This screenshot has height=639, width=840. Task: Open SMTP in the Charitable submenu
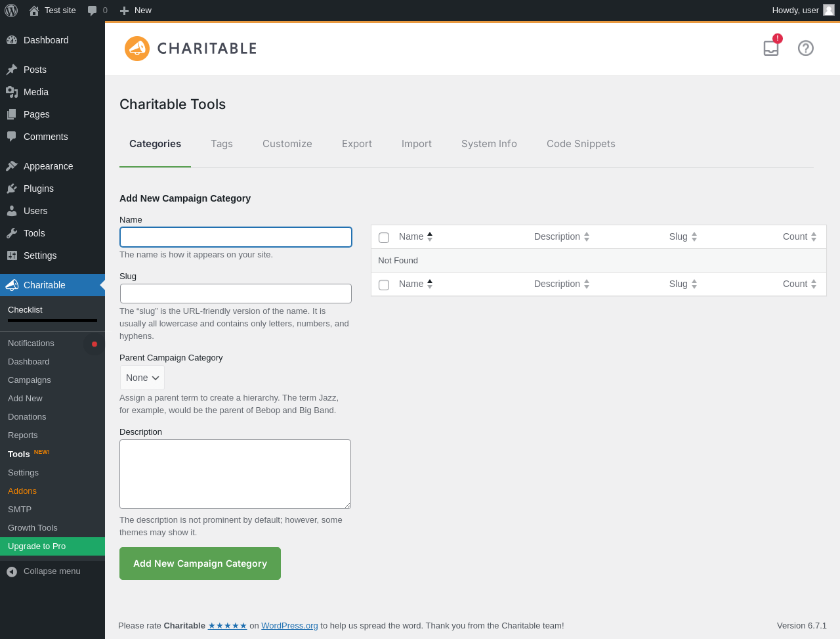coord(20,510)
